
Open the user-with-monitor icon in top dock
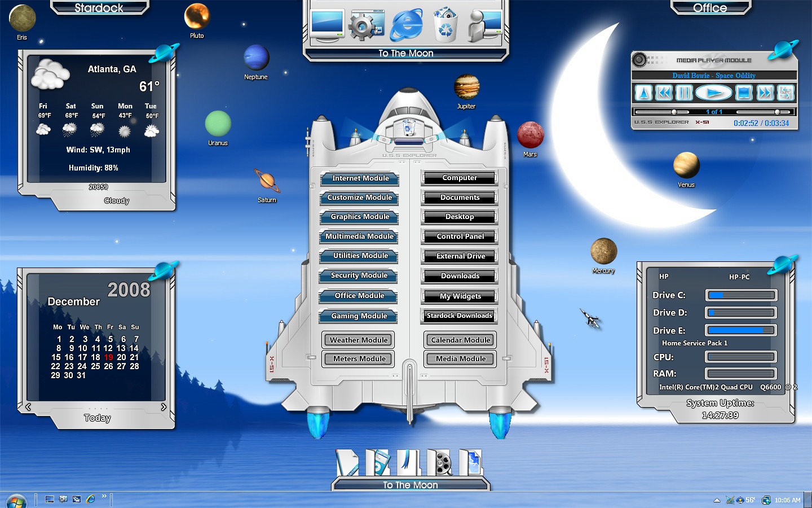pos(484,25)
